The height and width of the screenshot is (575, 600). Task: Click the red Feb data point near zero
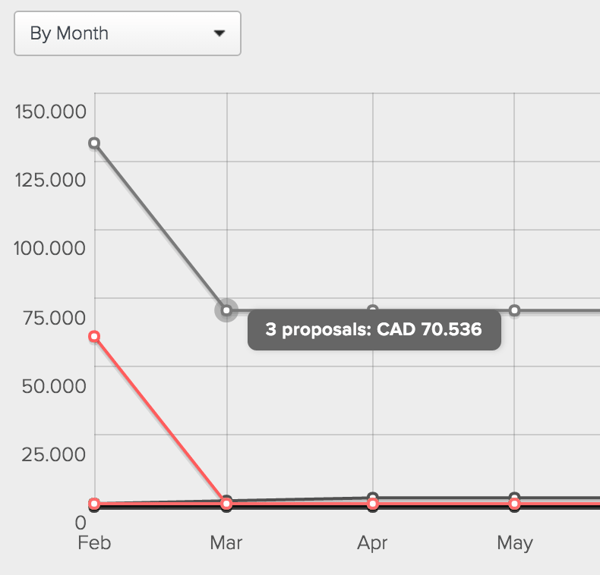point(95,504)
